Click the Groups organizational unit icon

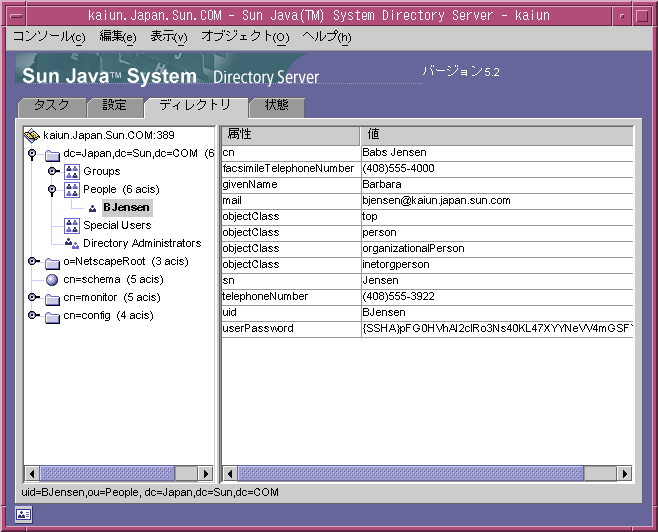click(x=72, y=172)
